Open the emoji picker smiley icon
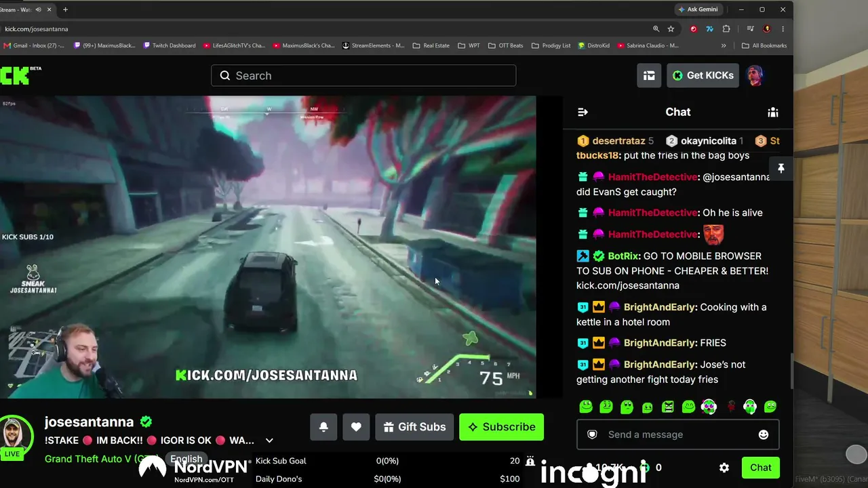Image resolution: width=868 pixels, height=488 pixels. point(764,434)
